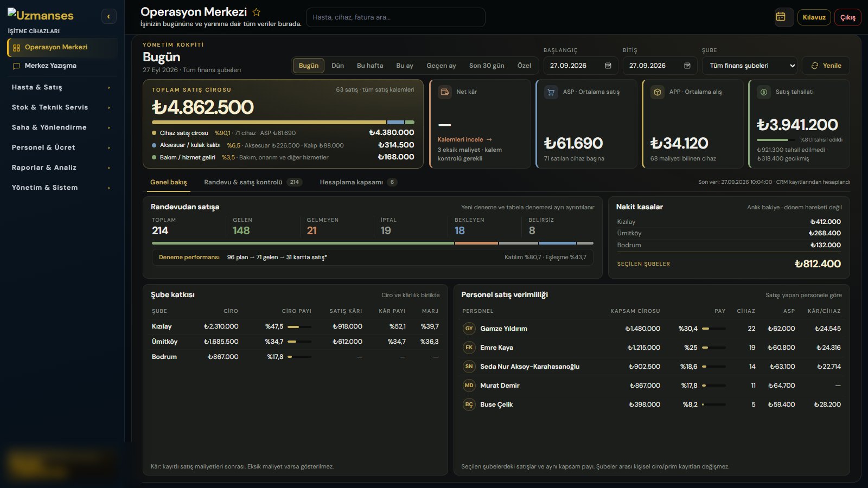The width and height of the screenshot is (868, 488).
Task: Collapse the sidebar with the arrow button
Action: (x=108, y=17)
